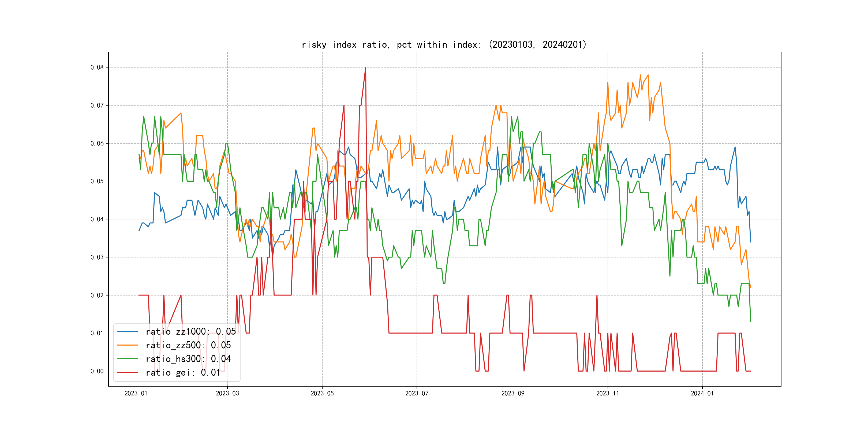Click the 2023-01 x-axis tick label

(136, 394)
